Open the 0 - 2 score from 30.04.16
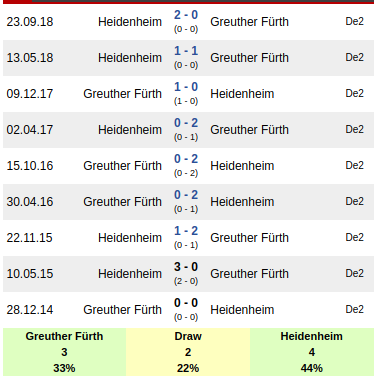Image resolution: width=374 pixels, height=376 pixels. (186, 195)
